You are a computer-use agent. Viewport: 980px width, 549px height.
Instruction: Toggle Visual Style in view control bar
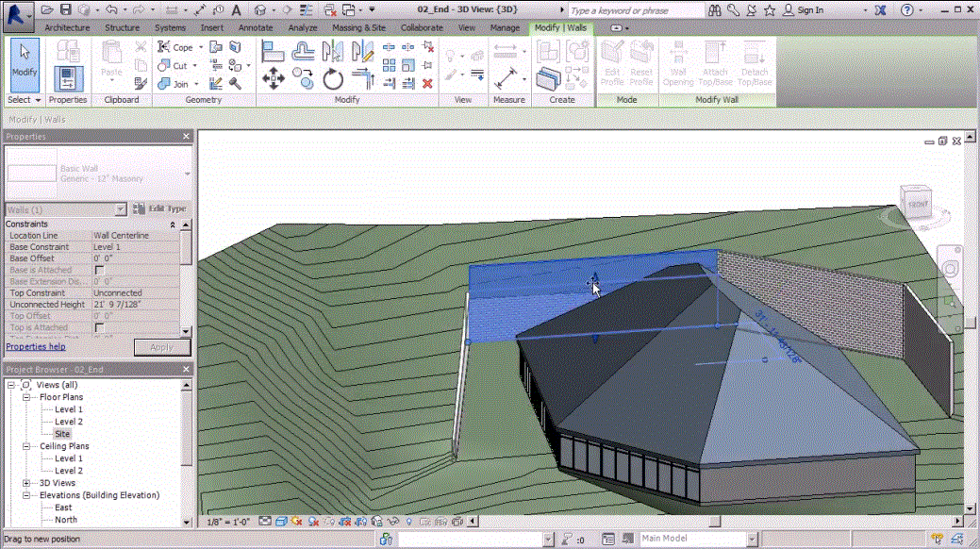pos(281,522)
